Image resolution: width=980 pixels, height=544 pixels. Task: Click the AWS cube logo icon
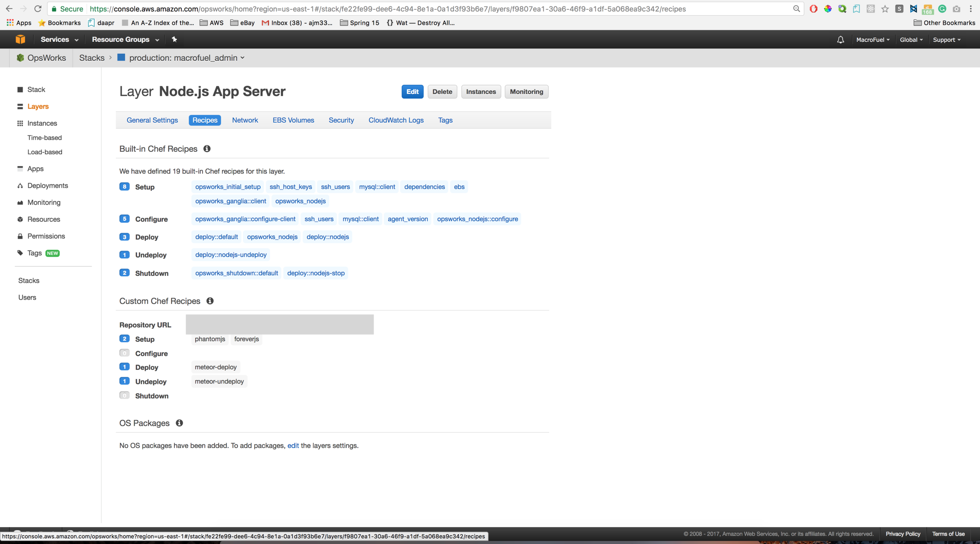click(20, 39)
